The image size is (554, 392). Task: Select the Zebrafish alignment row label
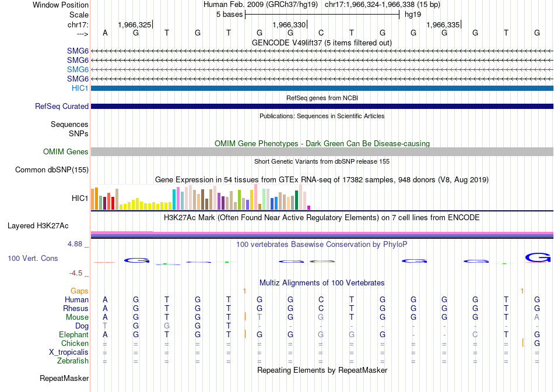(x=73, y=361)
